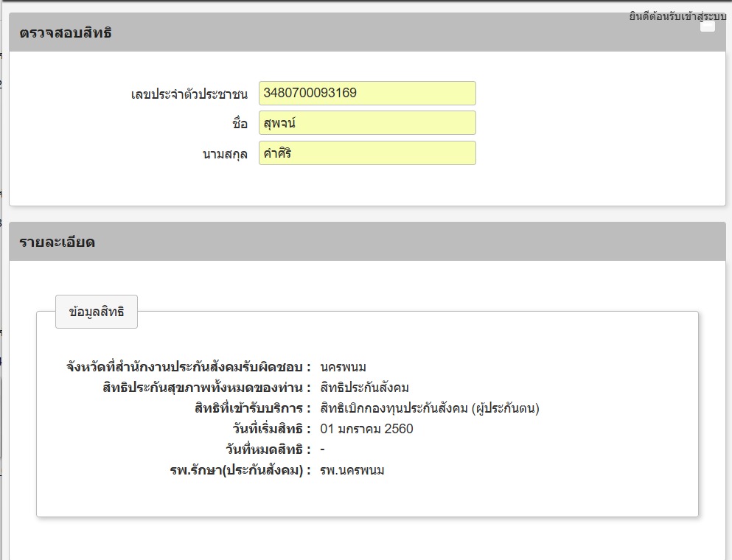Click the รายละเอียด panel header
This screenshot has height=560, width=732.
(367, 241)
